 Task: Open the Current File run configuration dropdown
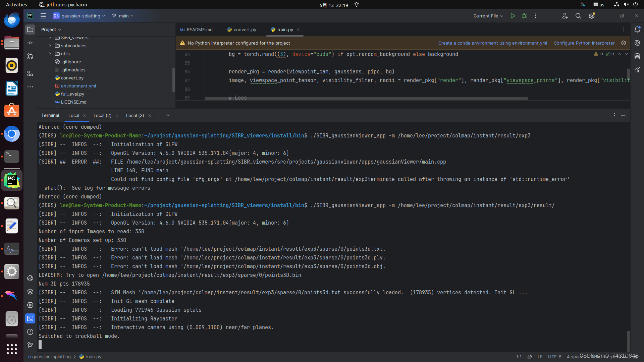[x=488, y=16]
